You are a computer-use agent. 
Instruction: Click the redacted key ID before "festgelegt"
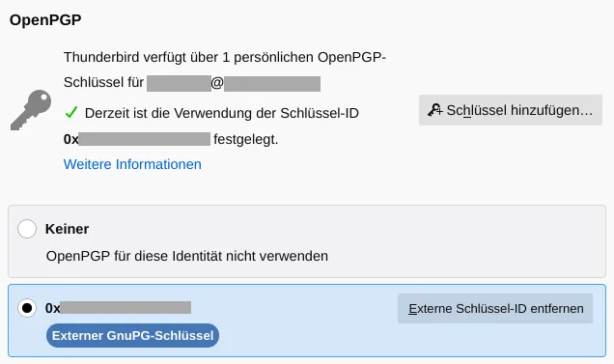click(145, 139)
